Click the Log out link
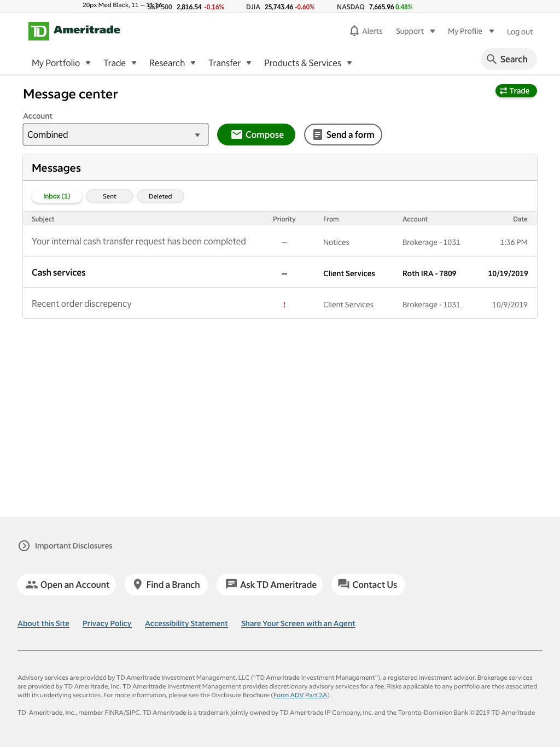Screen dimensions: 560x747 coord(520,32)
